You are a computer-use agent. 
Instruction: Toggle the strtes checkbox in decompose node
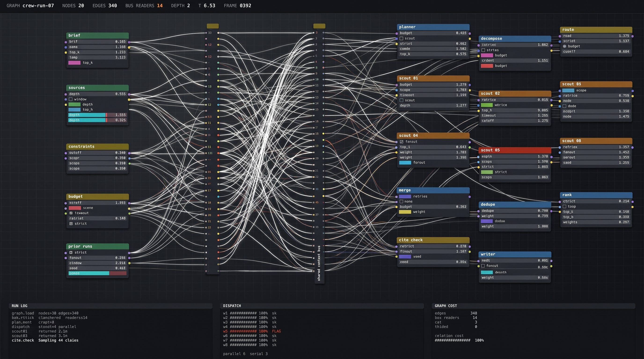pos(483,50)
